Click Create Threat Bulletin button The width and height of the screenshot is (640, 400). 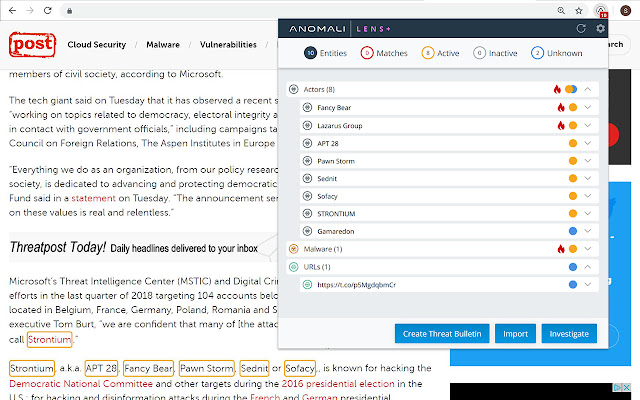442,334
